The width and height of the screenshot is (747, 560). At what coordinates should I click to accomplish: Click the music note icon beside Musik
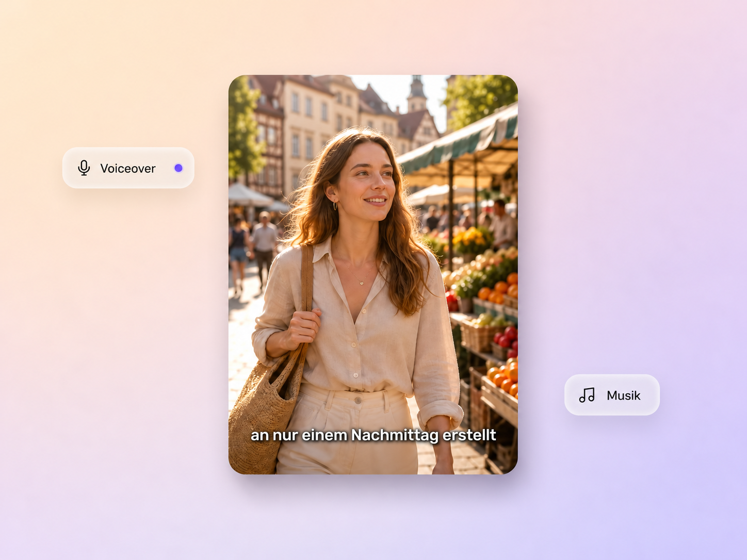pos(587,395)
